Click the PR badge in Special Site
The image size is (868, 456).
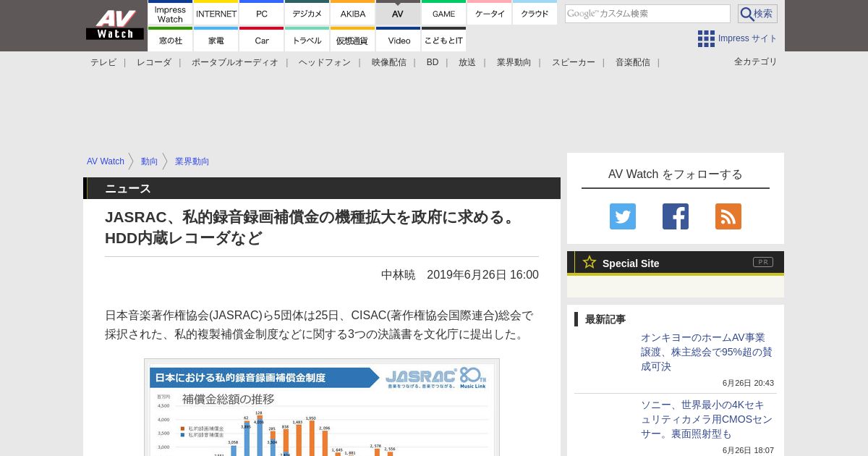763,262
